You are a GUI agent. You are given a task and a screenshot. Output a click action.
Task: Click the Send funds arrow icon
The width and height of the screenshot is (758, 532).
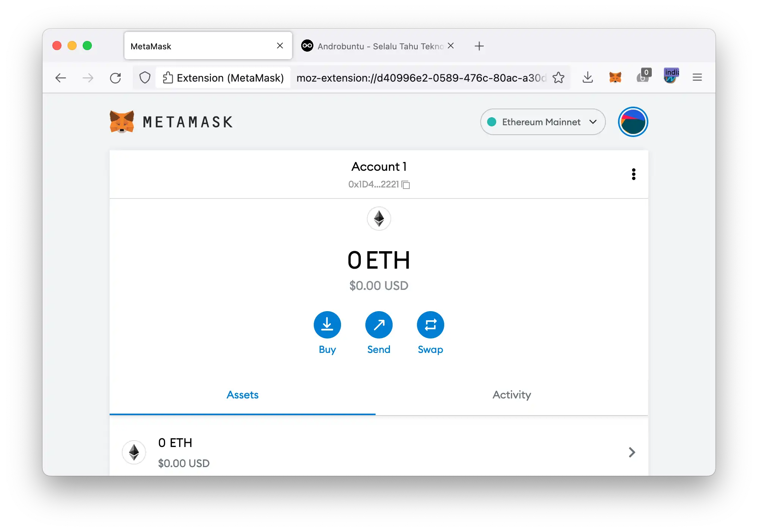point(379,325)
